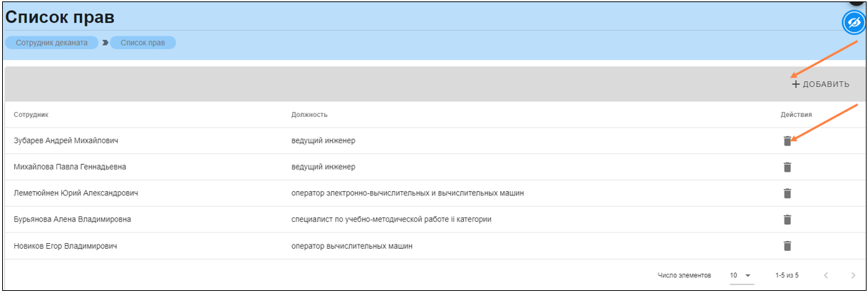Sort by the Сотрудник column header
Image resolution: width=868 pixels, height=293 pixels.
coord(31,115)
